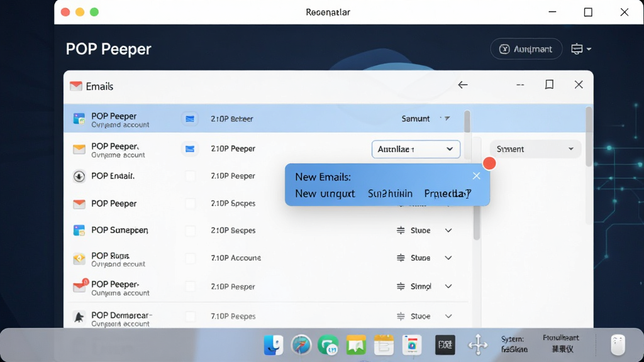Screen dimensions: 644x362
Task: Open the Autnliae combo box
Action: [x=416, y=149]
